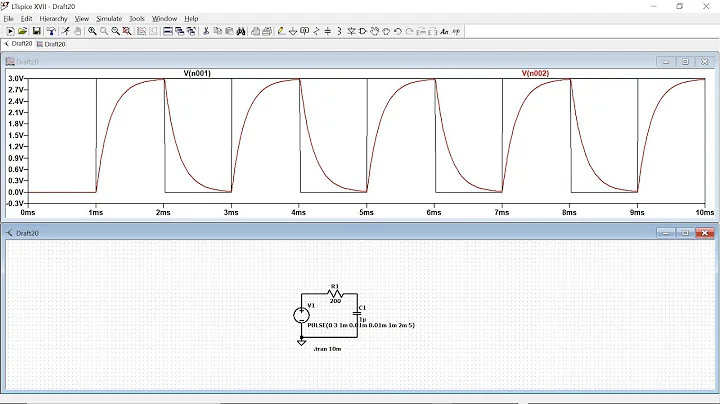Click the C1 capacitor symbol in schematic
The height and width of the screenshot is (404, 720).
coord(357,313)
